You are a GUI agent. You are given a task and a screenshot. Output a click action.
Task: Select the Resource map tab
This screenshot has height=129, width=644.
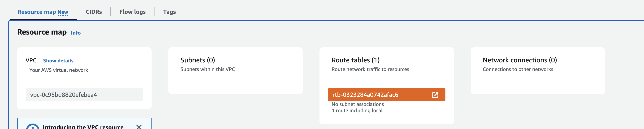pos(37,12)
